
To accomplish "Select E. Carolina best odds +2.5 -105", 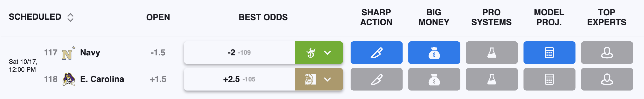I will [x=239, y=79].
